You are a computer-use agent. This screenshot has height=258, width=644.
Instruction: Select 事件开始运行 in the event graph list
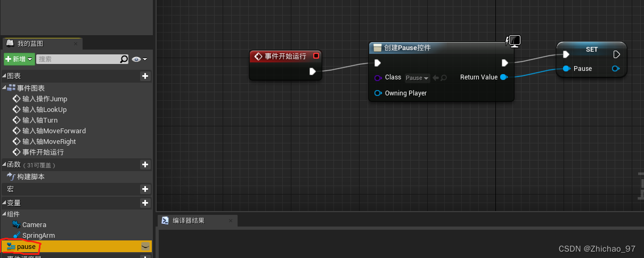(44, 152)
